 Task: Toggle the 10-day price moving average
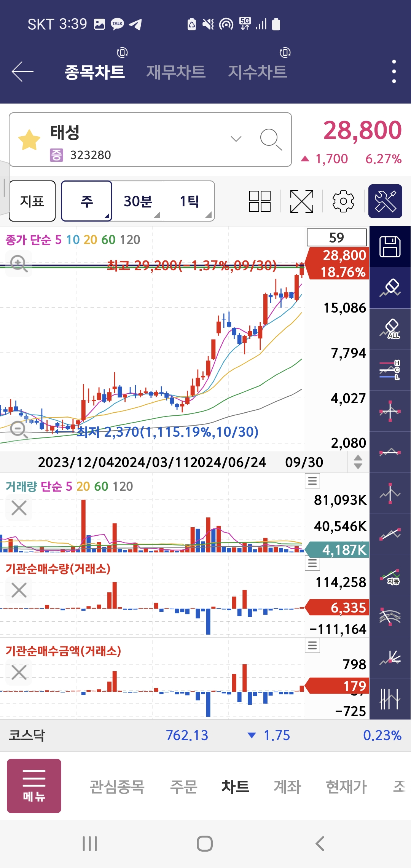pos(73,239)
